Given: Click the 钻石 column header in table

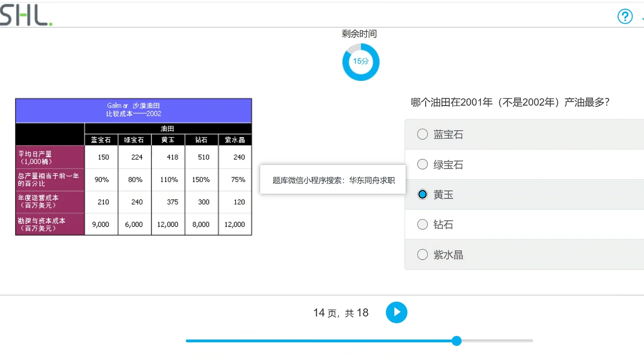Looking at the screenshot, I should pyautogui.click(x=201, y=140).
